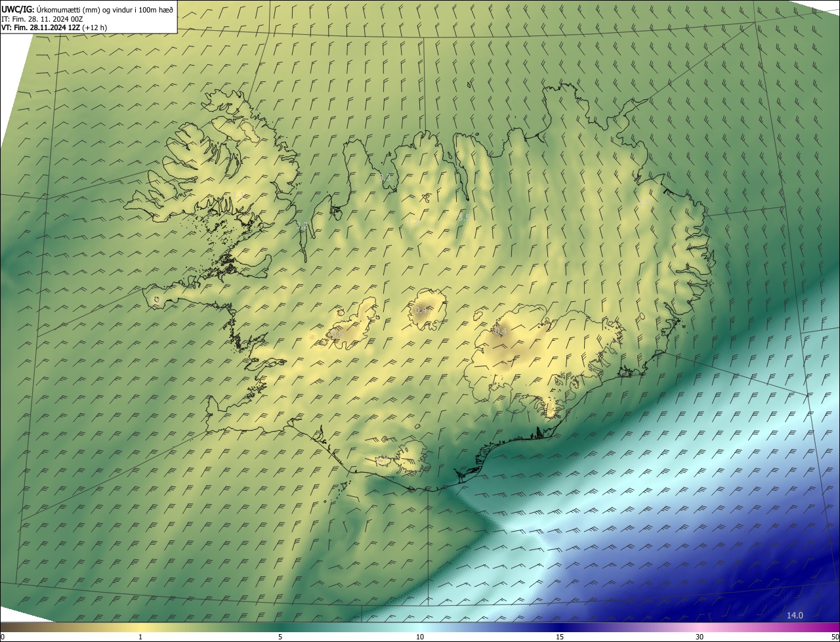Click the '1' tick label on the color scale
Viewport: 840px width, 642px height.
tap(140, 637)
